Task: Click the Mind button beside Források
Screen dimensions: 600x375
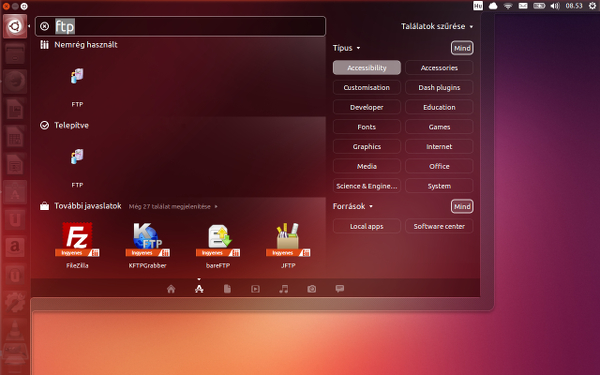Action: pos(462,206)
